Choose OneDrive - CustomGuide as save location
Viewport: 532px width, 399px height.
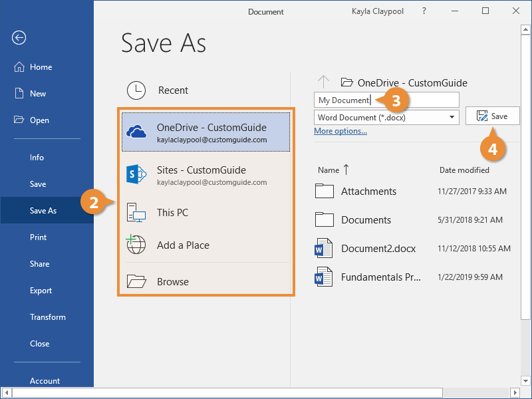205,132
